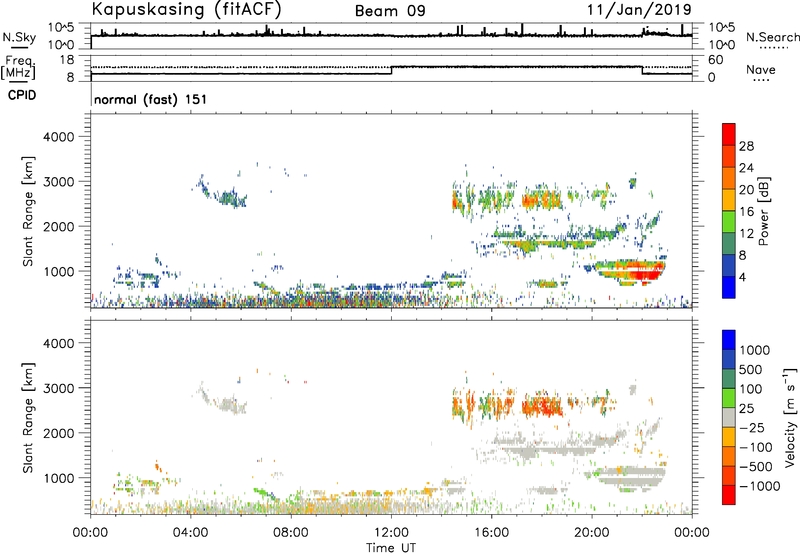Click the N.Sky legend label
The width and height of the screenshot is (800, 554).
(x=19, y=37)
